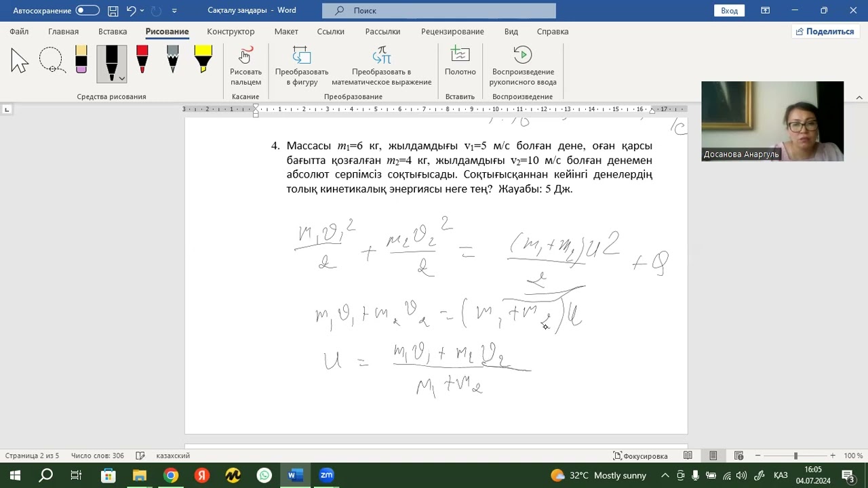Click the Вход sign-in button
The image size is (868, 488).
(730, 11)
